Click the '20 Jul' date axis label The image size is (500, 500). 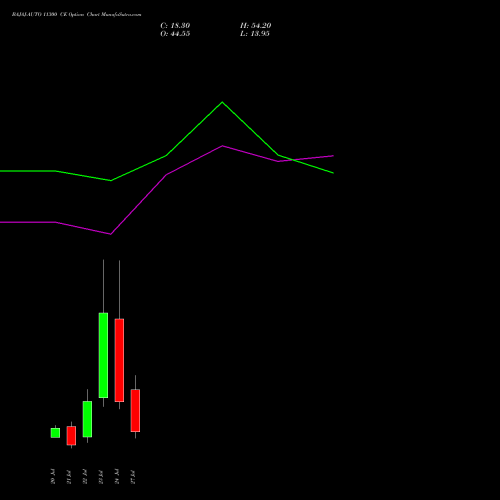(53, 476)
